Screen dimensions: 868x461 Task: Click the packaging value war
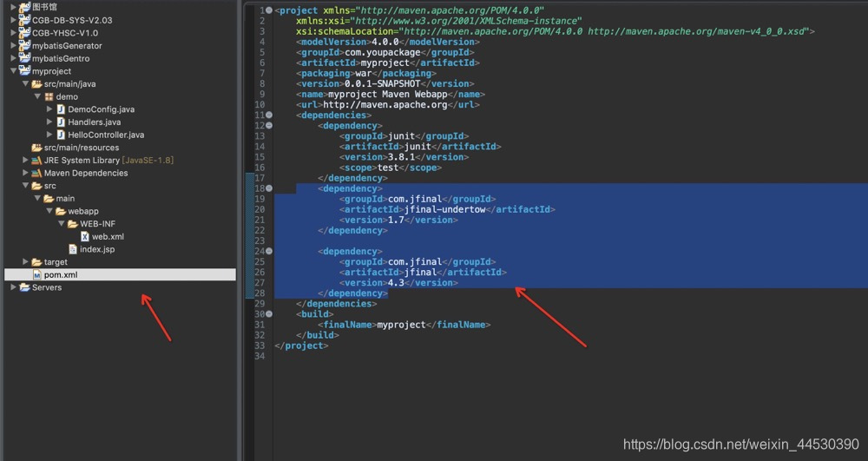(363, 73)
